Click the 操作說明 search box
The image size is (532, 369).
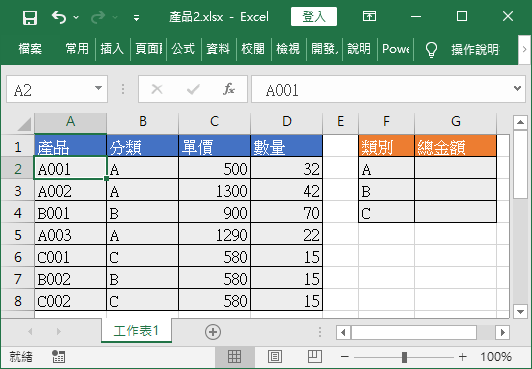pos(475,50)
